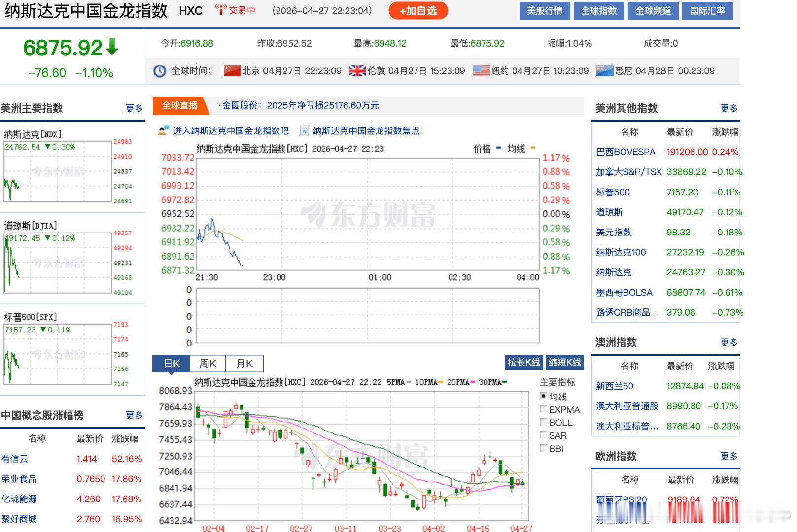Open the 墨西哥BOLSA index link

[x=624, y=293]
